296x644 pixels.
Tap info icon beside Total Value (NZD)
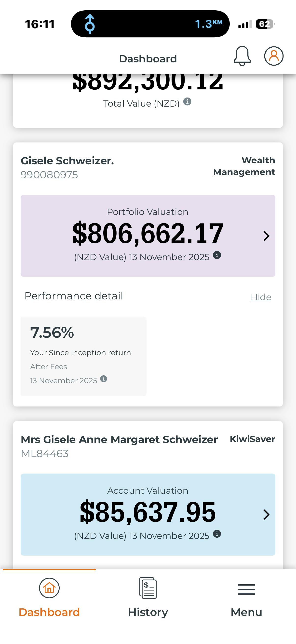click(187, 101)
